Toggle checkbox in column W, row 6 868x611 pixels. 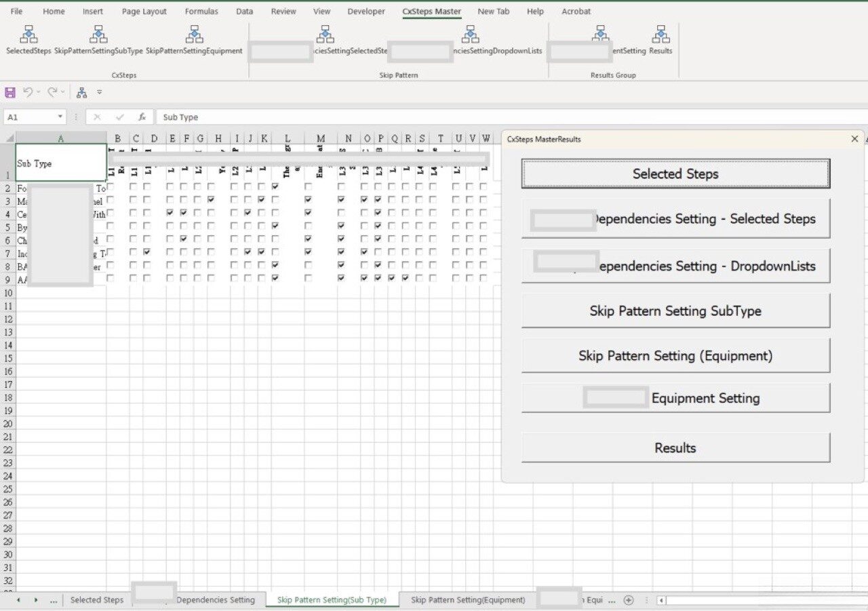(x=483, y=239)
